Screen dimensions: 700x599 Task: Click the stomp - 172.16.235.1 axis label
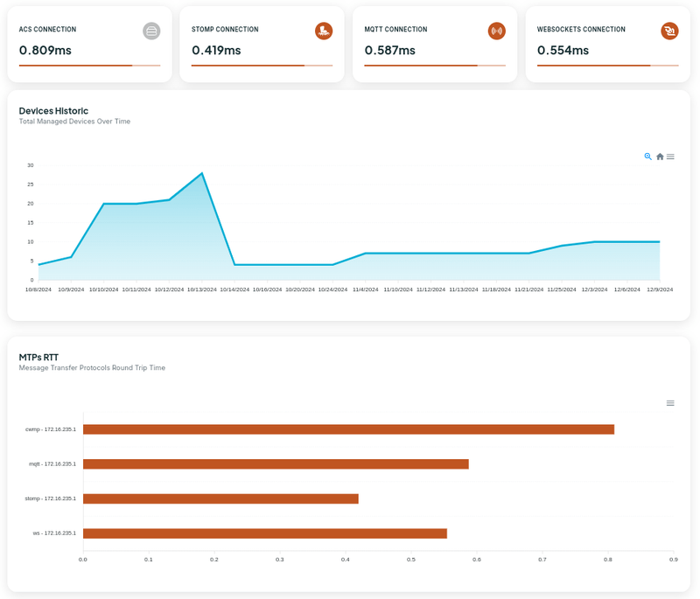[51, 498]
